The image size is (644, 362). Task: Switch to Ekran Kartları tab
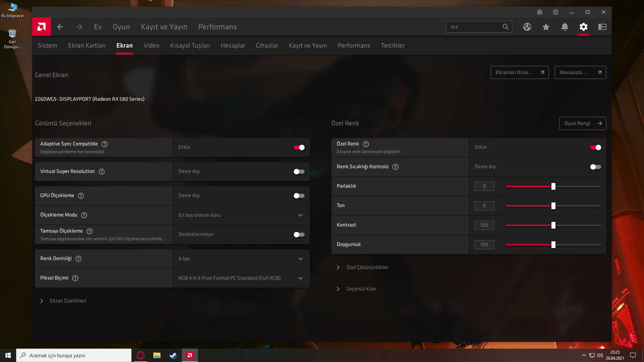coord(87,46)
